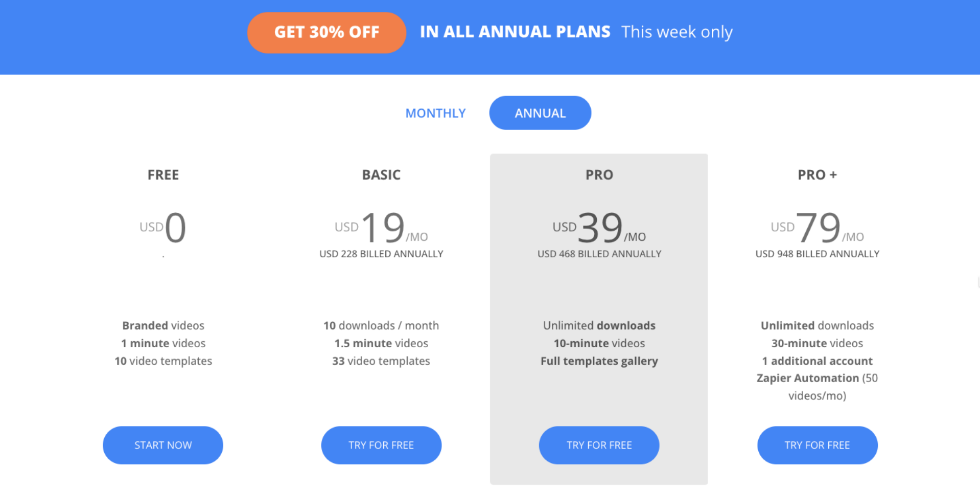The width and height of the screenshot is (980, 491).
Task: Select the ANNUAL billing toggle
Action: coord(540,113)
